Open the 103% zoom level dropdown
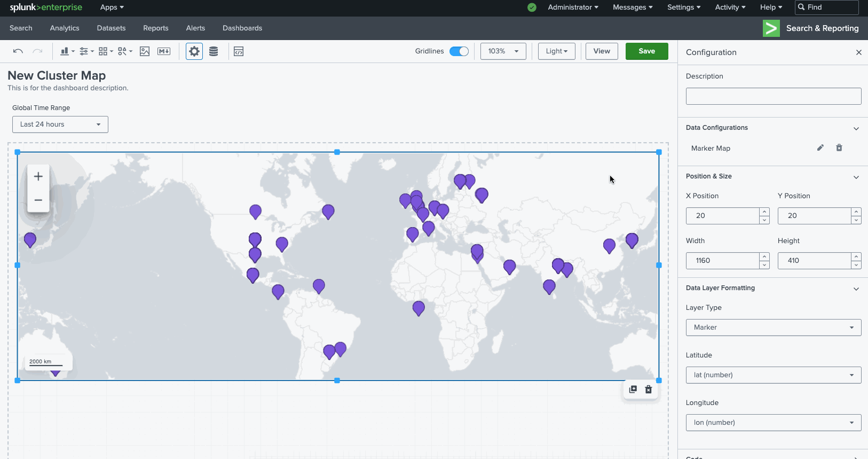 click(x=503, y=51)
